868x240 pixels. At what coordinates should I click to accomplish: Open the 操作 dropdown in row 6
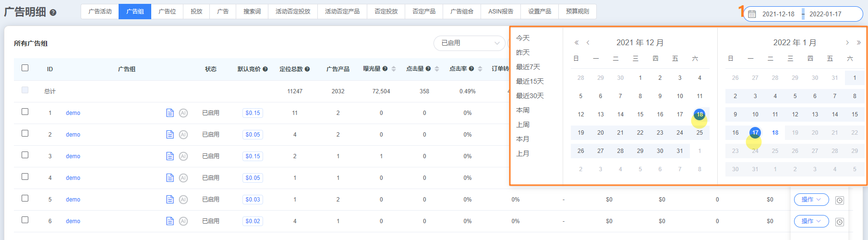(811, 221)
